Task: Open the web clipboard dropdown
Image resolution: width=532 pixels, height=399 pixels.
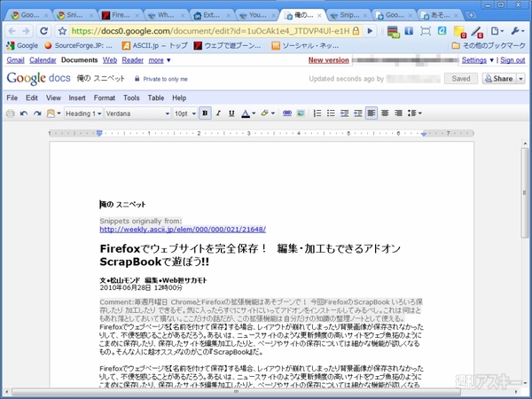Action: [53, 113]
